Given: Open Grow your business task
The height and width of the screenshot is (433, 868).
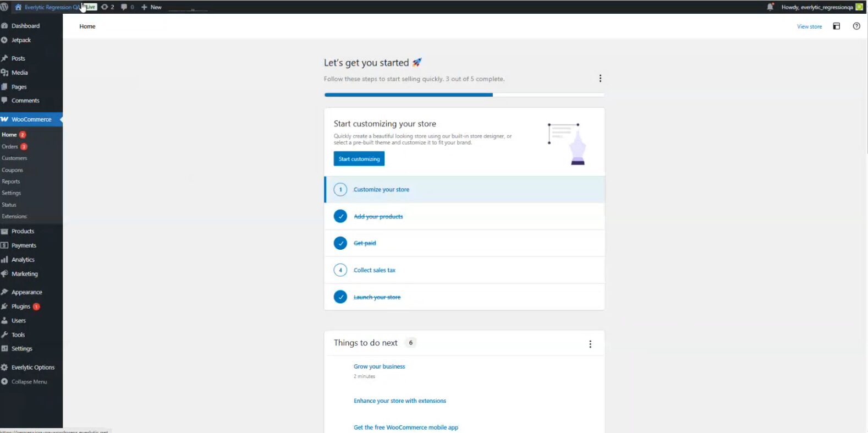Looking at the screenshot, I should click(379, 366).
